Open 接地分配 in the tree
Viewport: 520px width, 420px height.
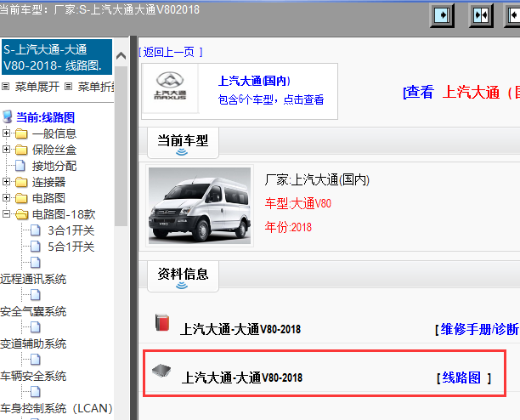pyautogui.click(x=54, y=166)
